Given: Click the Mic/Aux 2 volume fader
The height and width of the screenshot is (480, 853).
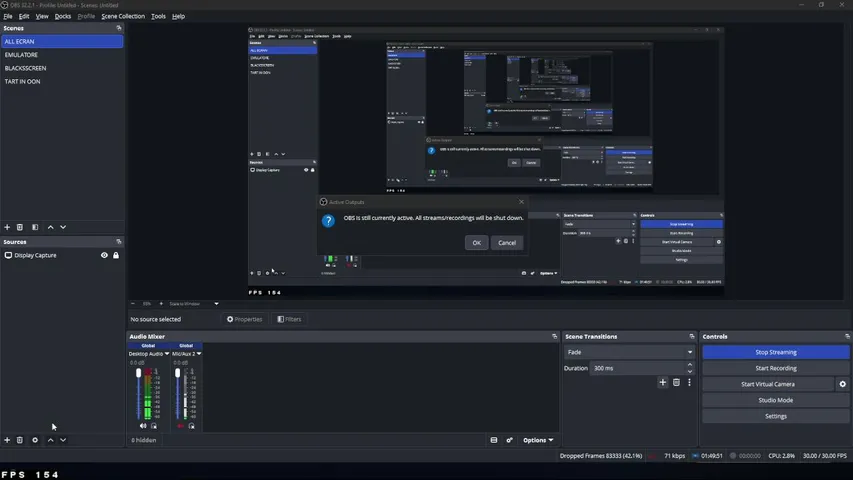Looking at the screenshot, I should click(x=177, y=373).
